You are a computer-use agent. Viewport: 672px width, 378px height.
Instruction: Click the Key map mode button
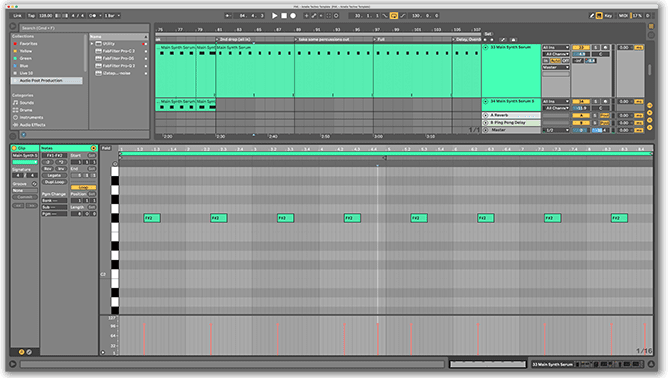(608, 15)
